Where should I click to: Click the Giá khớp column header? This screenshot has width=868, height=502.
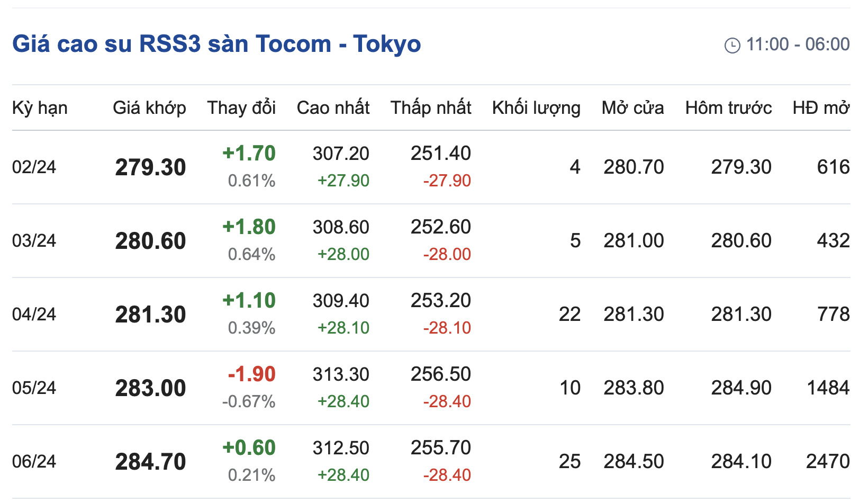click(x=149, y=108)
